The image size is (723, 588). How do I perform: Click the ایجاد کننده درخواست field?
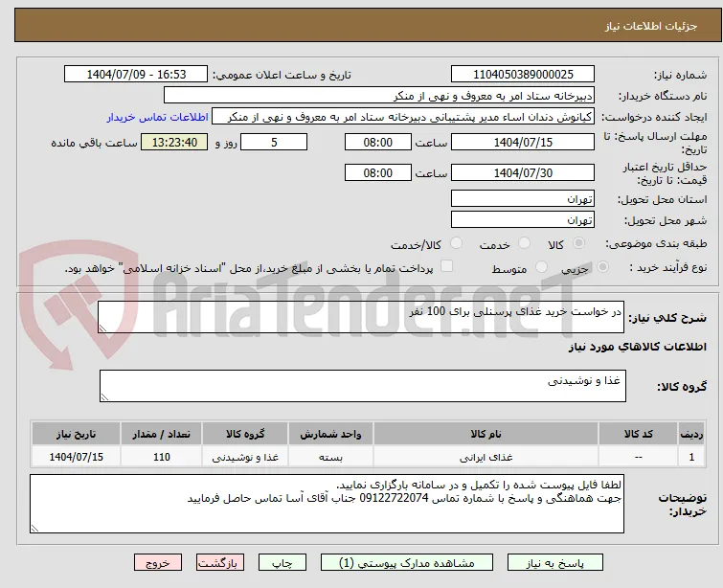(x=403, y=117)
